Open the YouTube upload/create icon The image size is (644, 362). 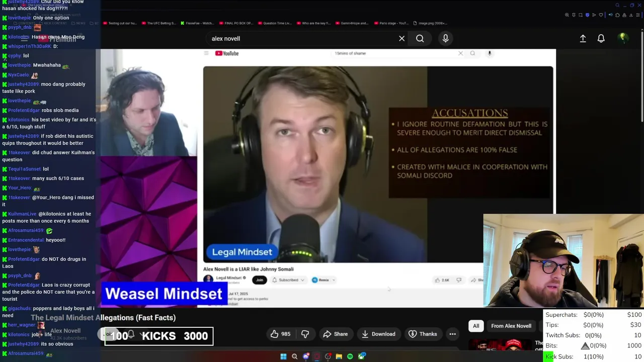(583, 38)
